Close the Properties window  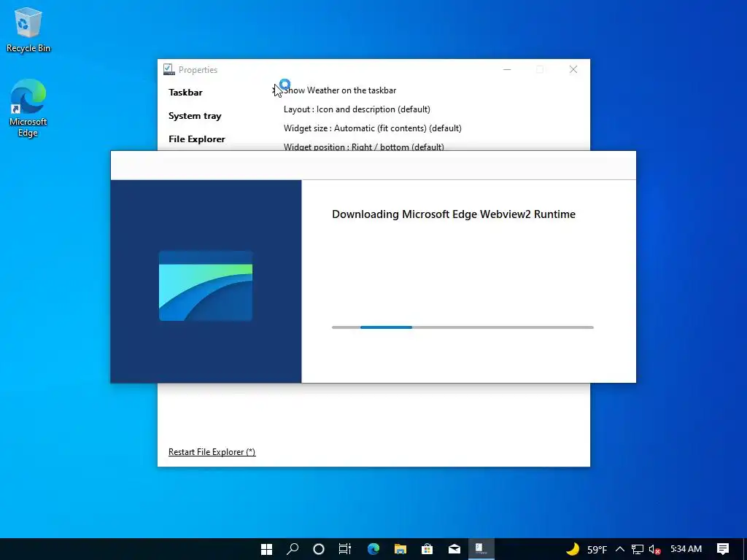pyautogui.click(x=573, y=69)
